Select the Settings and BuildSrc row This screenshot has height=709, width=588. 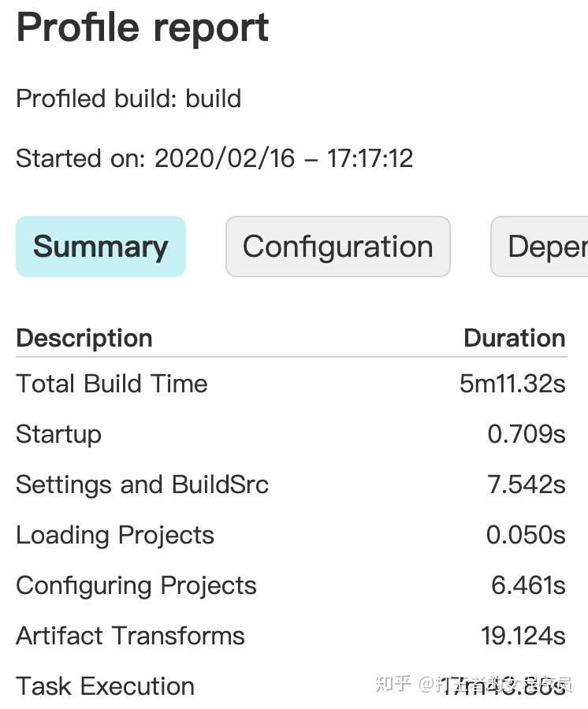[142, 484]
